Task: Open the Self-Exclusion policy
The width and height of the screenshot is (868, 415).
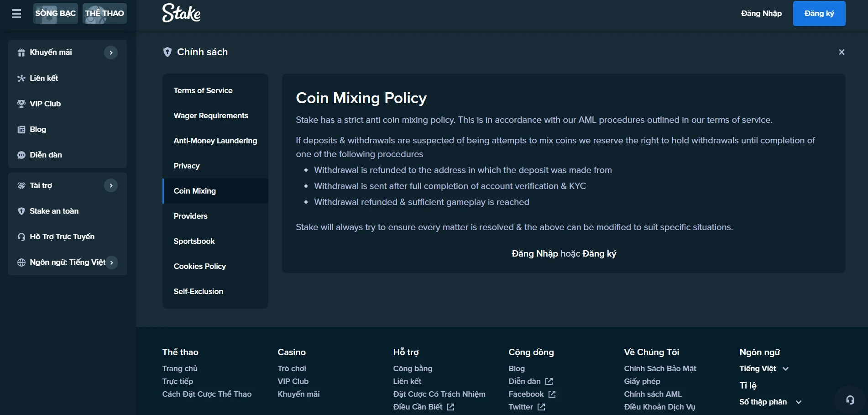Action: pos(215,291)
